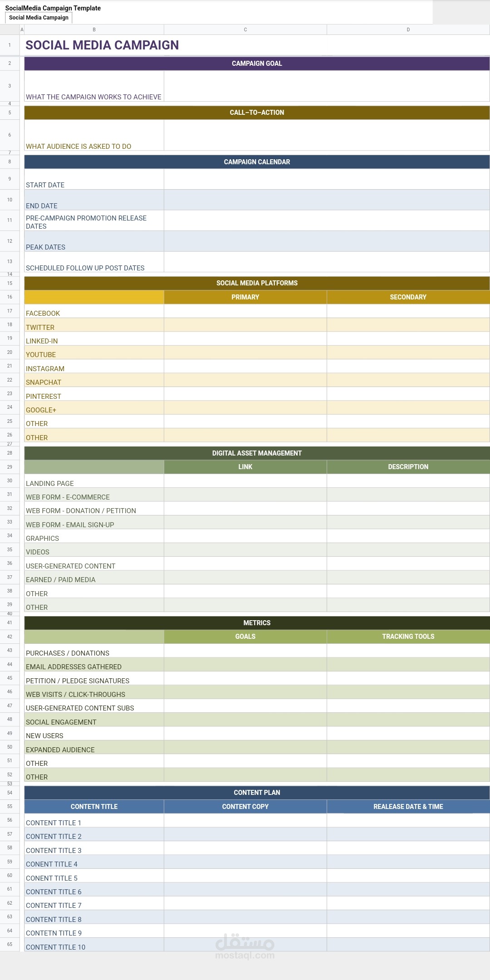Viewport: 490px width, 980px height.
Task: Select PURCHASES / DONATIONS cell
Action: (94, 651)
